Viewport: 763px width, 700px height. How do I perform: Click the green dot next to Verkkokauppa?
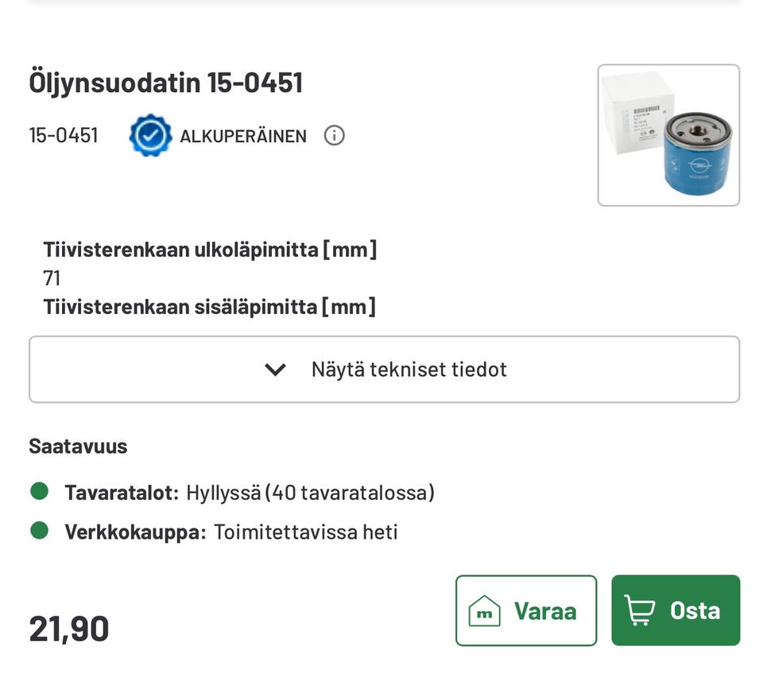[x=40, y=531]
